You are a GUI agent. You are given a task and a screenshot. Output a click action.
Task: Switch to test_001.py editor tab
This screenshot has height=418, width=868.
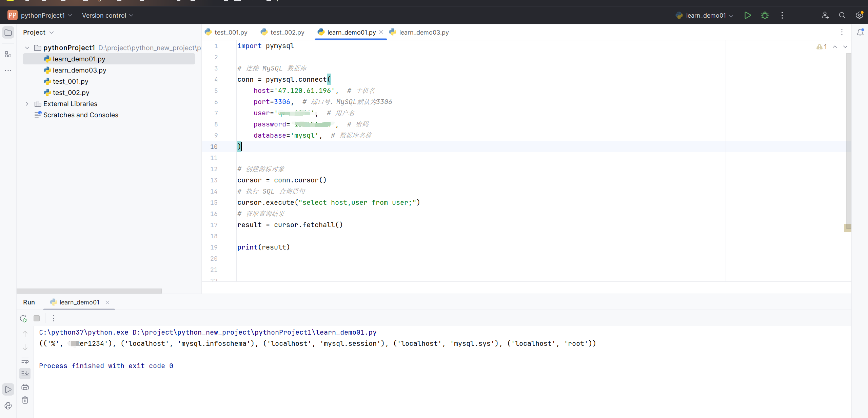[x=231, y=33]
